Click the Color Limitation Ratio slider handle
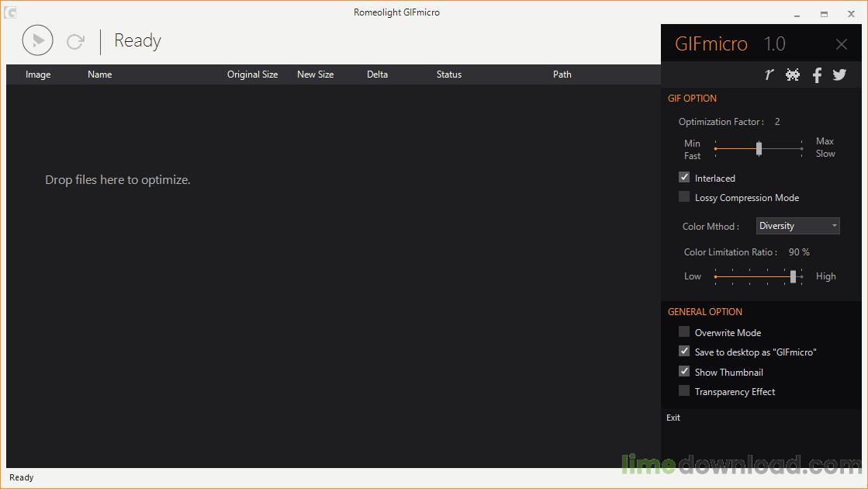The height and width of the screenshot is (489, 868). pos(794,276)
